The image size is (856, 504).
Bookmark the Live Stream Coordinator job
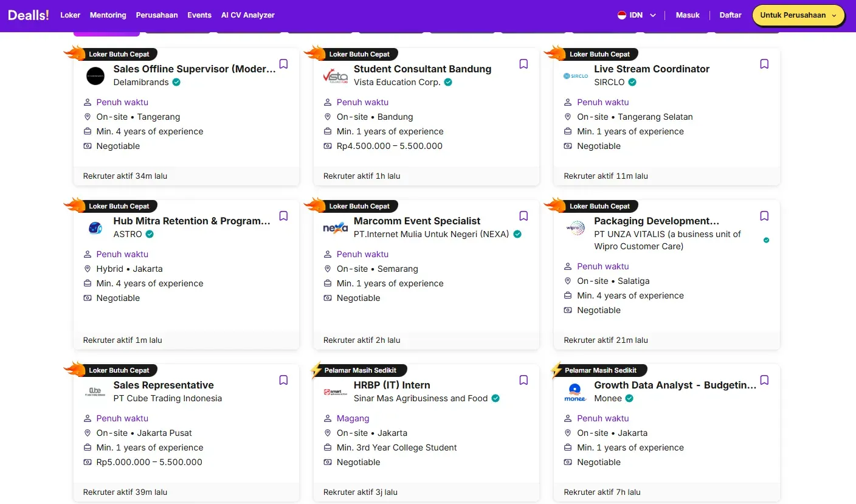tap(764, 64)
